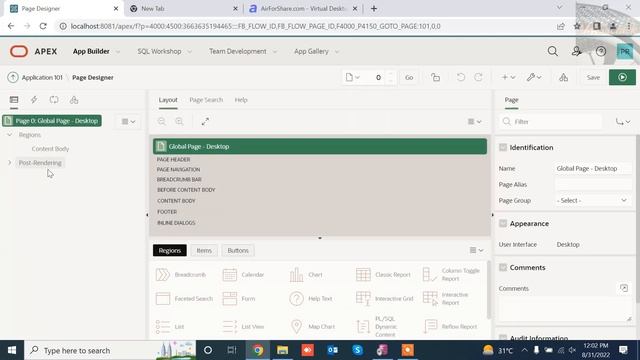Image resolution: width=640 pixels, height=360 pixels.
Task: Collapse the Appearance section toggle
Action: point(503,223)
